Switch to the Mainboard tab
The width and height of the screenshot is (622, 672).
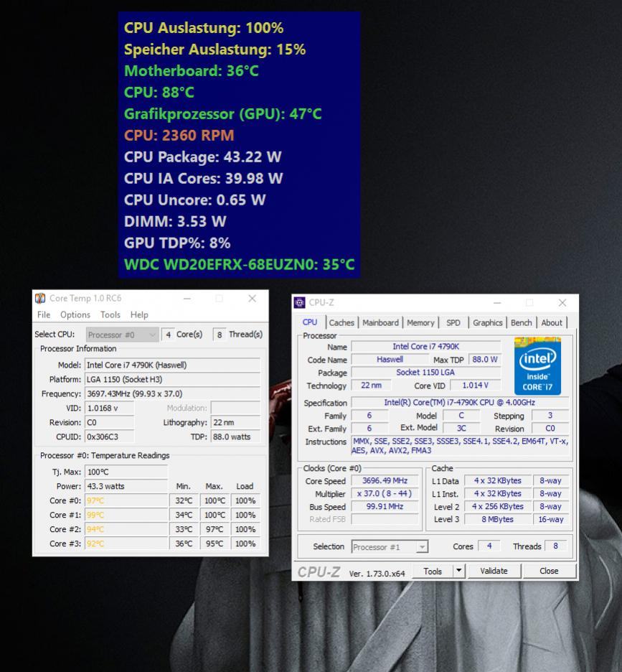click(x=380, y=322)
